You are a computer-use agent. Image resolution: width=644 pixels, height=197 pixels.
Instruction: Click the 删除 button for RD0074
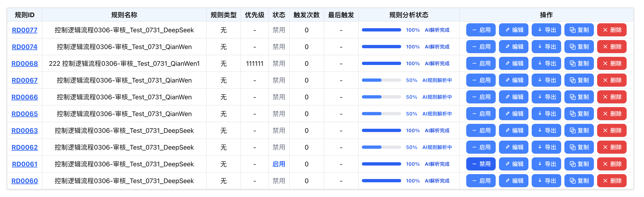612,46
